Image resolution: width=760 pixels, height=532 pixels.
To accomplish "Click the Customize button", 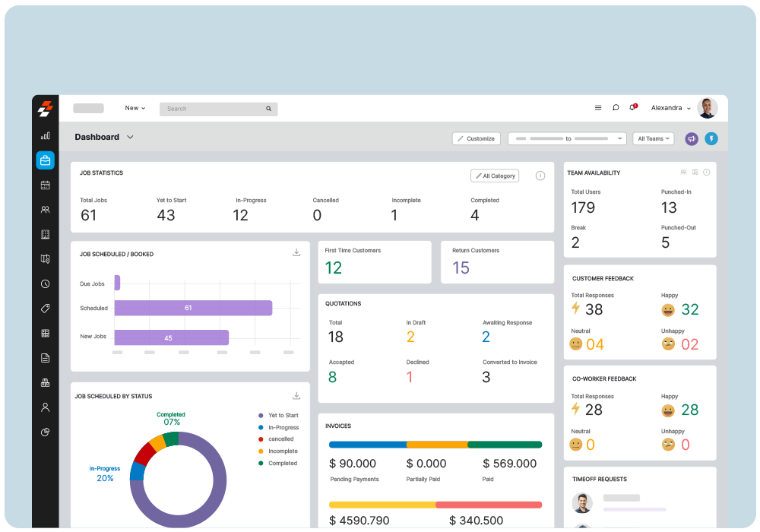I will pyautogui.click(x=476, y=138).
